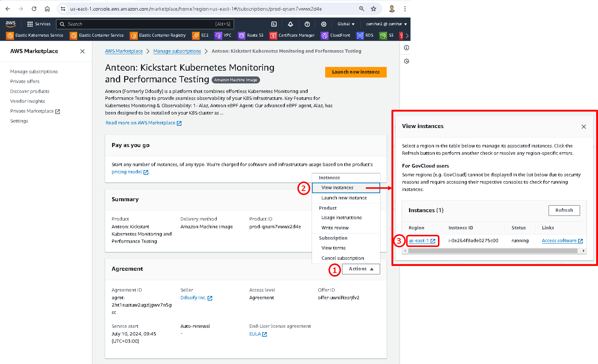
Task: Click the horizontal scrollbar in instances table
Action: coord(492,251)
